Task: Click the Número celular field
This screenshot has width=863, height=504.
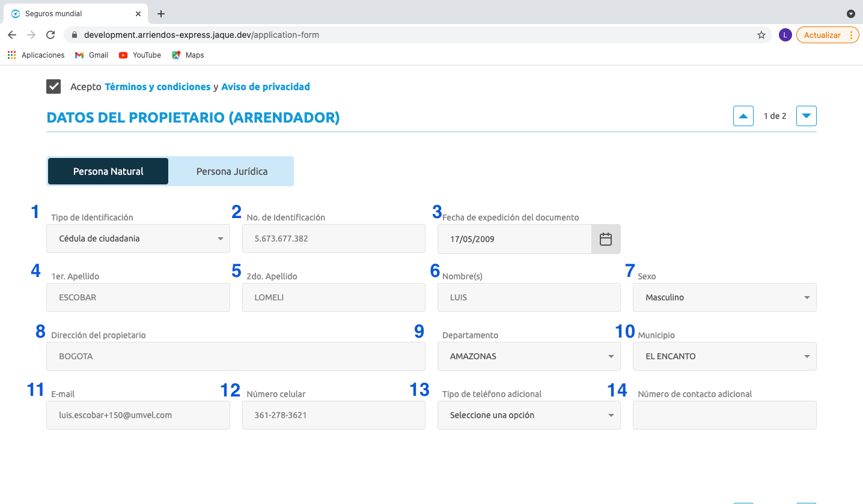Action: coord(334,415)
